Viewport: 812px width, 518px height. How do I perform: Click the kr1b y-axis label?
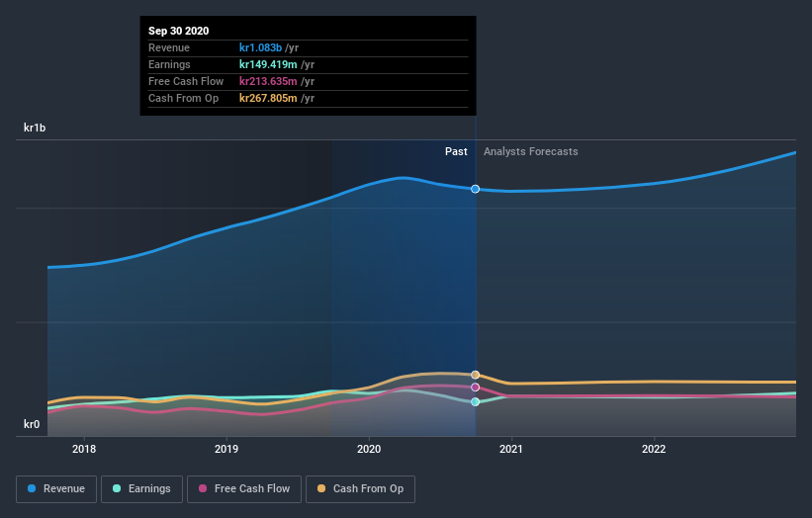[x=35, y=128]
